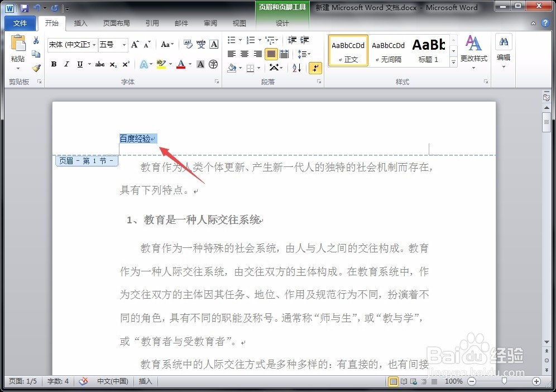Click the 100% zoom level
The height and width of the screenshot is (392, 556).
[x=453, y=381]
